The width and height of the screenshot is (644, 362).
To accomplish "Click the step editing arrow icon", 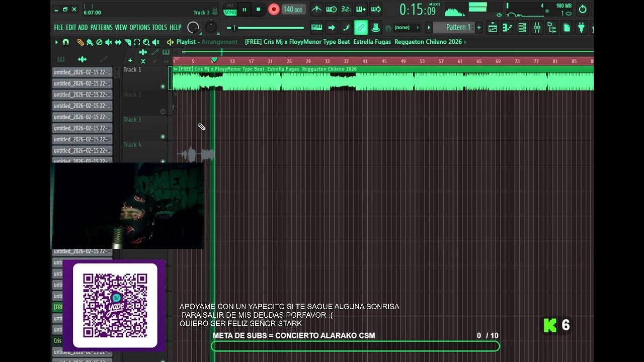I will coord(332,28).
